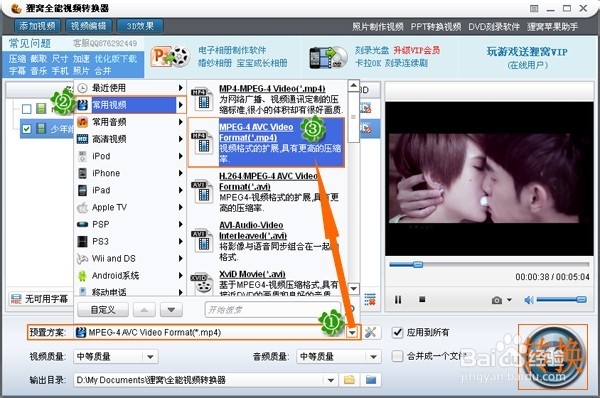Image resolution: width=600 pixels, height=398 pixels.
Task: Select the Wii and DS menu item
Action: point(130,259)
